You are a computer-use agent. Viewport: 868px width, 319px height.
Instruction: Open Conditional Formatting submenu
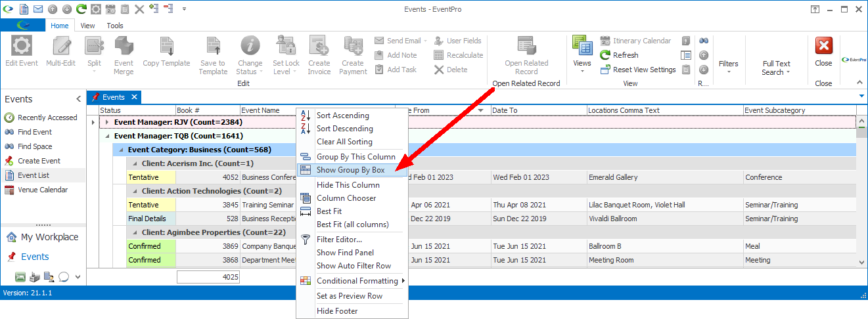click(x=352, y=281)
